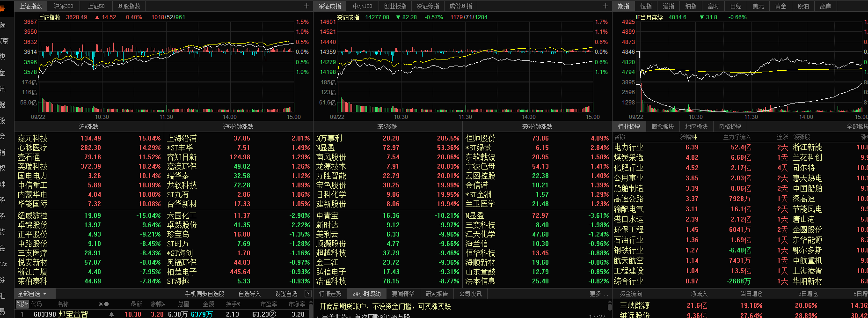Screen dimensions: 868x318
Task: Select the 要闻精华 news tab
Action: point(403,294)
